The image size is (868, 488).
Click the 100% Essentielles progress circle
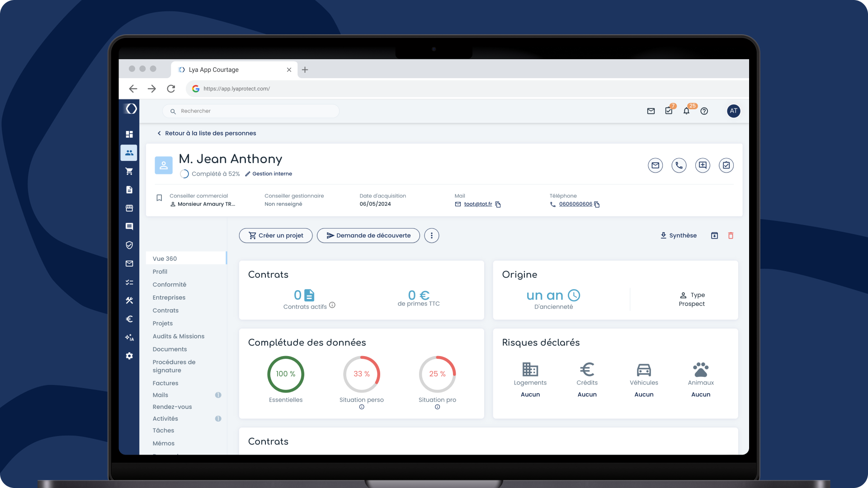(285, 374)
